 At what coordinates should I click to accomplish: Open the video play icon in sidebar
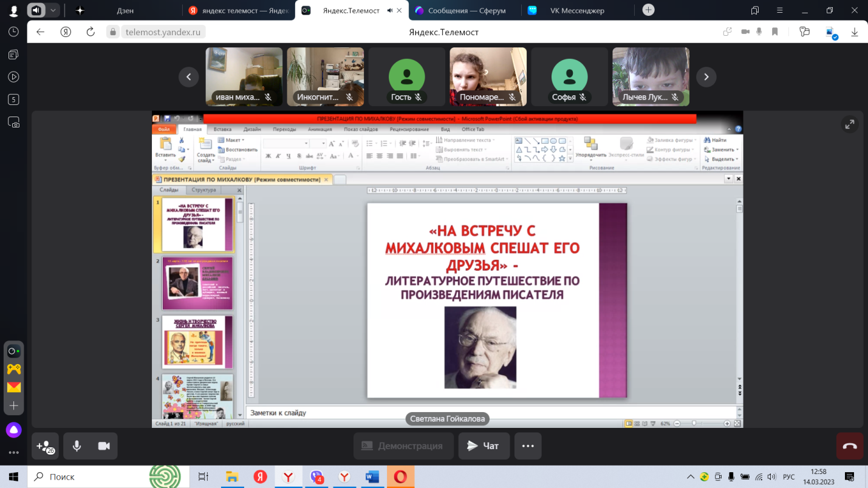point(13,77)
